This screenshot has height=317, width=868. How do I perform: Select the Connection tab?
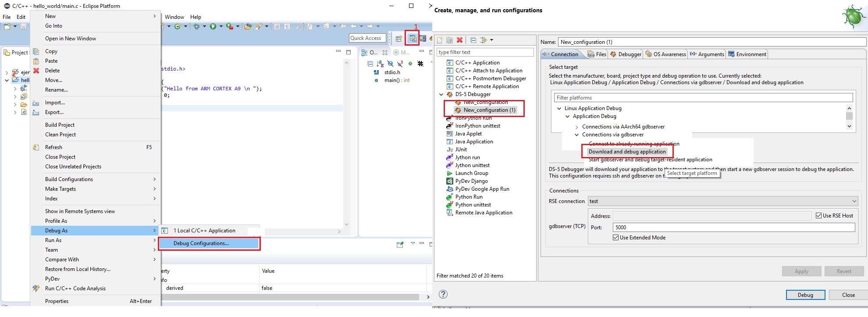coord(560,54)
